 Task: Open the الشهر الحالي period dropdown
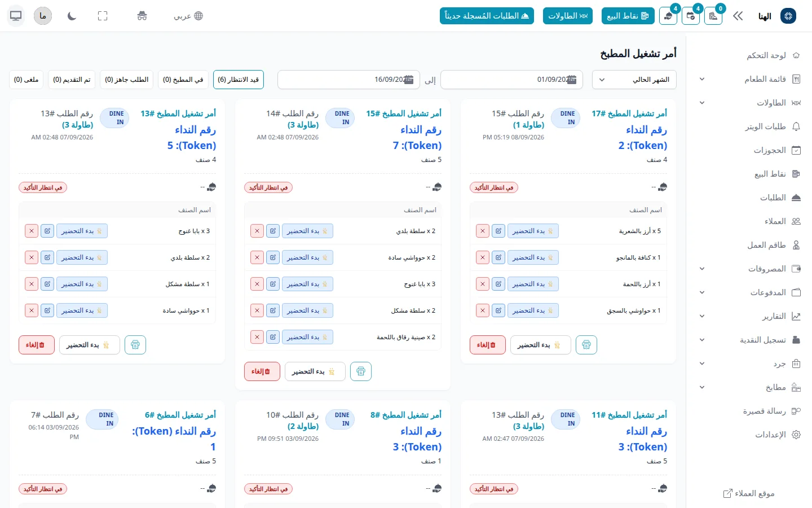pyautogui.click(x=634, y=80)
